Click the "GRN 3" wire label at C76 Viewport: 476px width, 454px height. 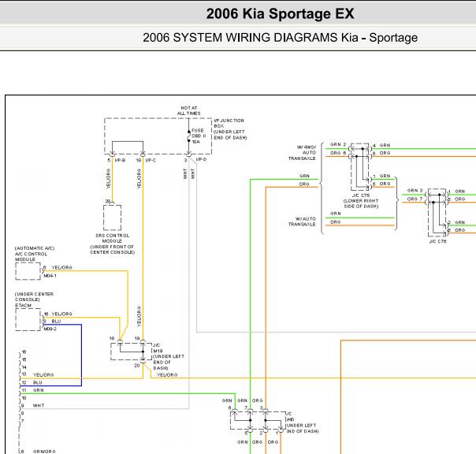tap(415, 191)
